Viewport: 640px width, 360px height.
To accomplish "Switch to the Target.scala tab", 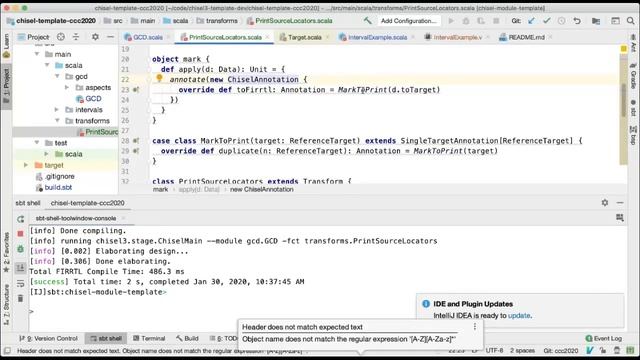I will click(x=304, y=37).
